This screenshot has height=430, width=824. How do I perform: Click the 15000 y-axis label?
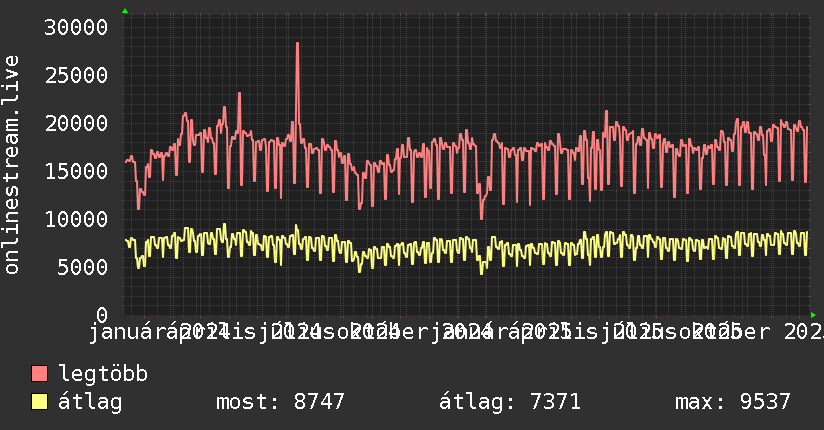(x=76, y=171)
